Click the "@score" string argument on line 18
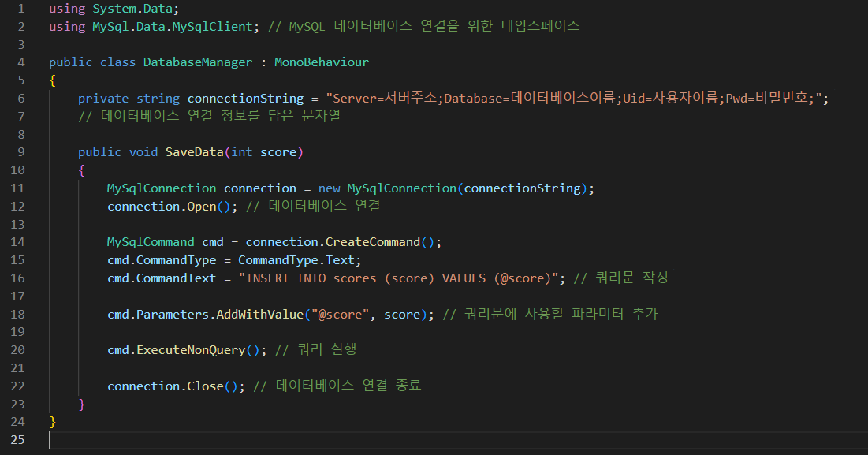The width and height of the screenshot is (868, 455). pyautogui.click(x=340, y=315)
